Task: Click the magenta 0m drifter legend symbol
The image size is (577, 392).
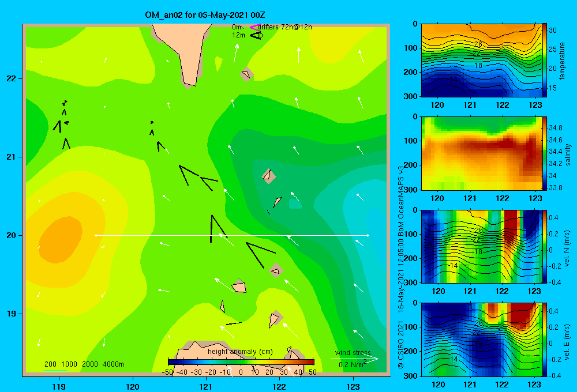Action: coord(254,27)
